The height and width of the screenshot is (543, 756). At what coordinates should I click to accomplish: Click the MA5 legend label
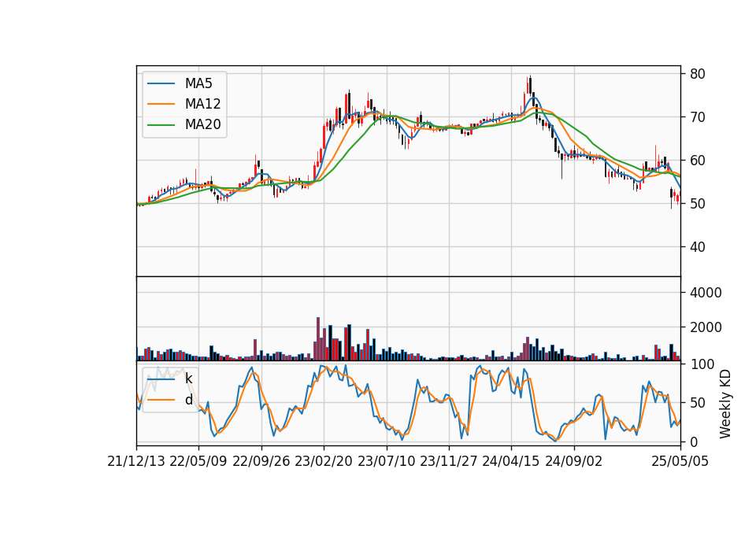pos(198,83)
